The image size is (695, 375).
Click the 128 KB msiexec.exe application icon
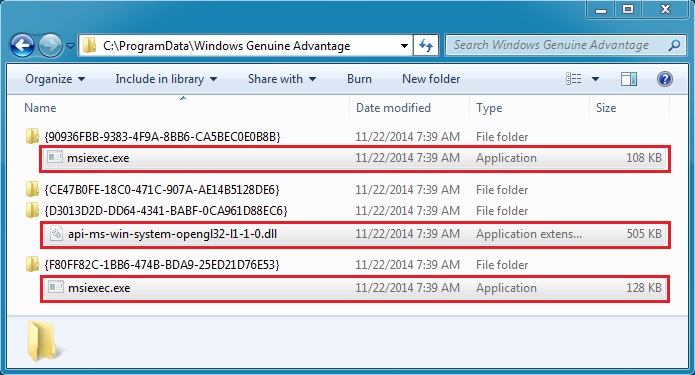(x=56, y=287)
